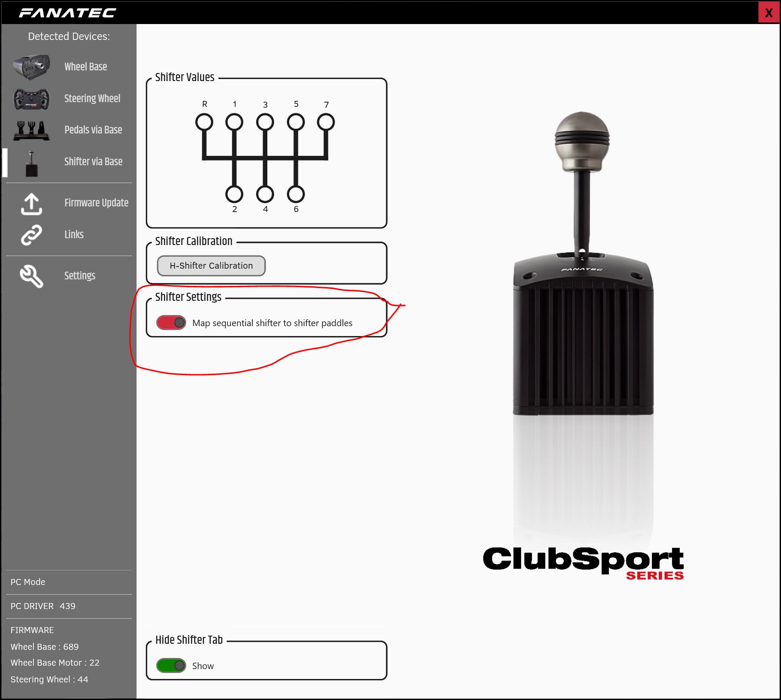Image resolution: width=781 pixels, height=700 pixels.
Task: Click the Fanatec logo in title bar
Action: [67, 13]
